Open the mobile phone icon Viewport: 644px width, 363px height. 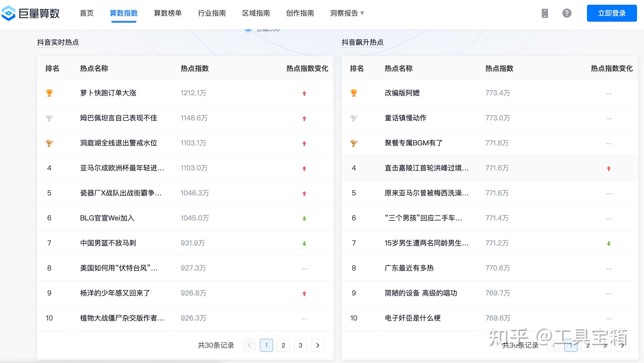[545, 13]
